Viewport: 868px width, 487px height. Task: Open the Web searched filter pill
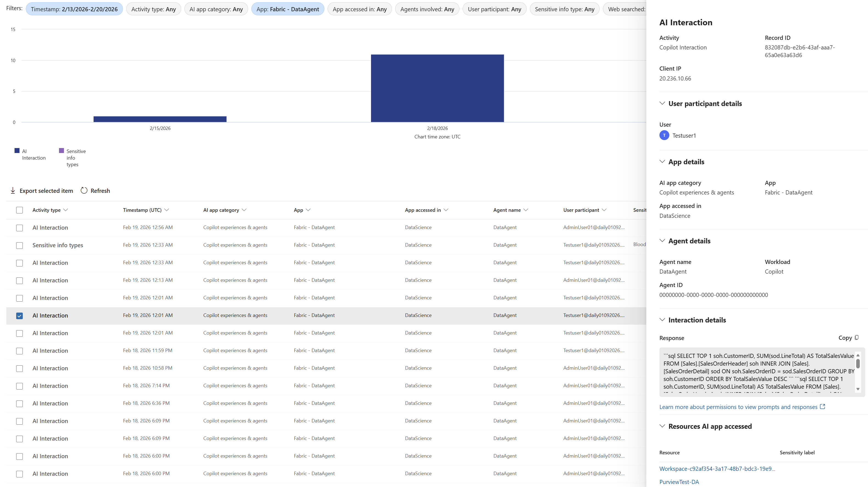(x=625, y=9)
